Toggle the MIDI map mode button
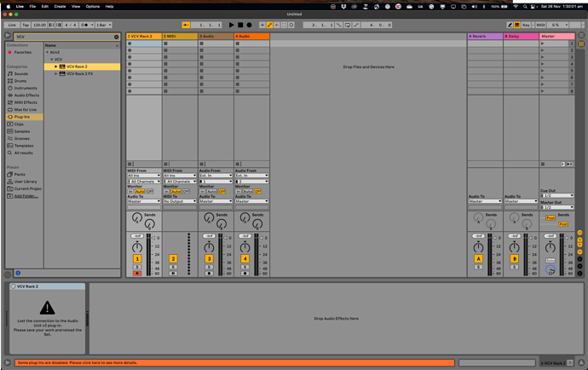588x370 pixels. coord(540,25)
